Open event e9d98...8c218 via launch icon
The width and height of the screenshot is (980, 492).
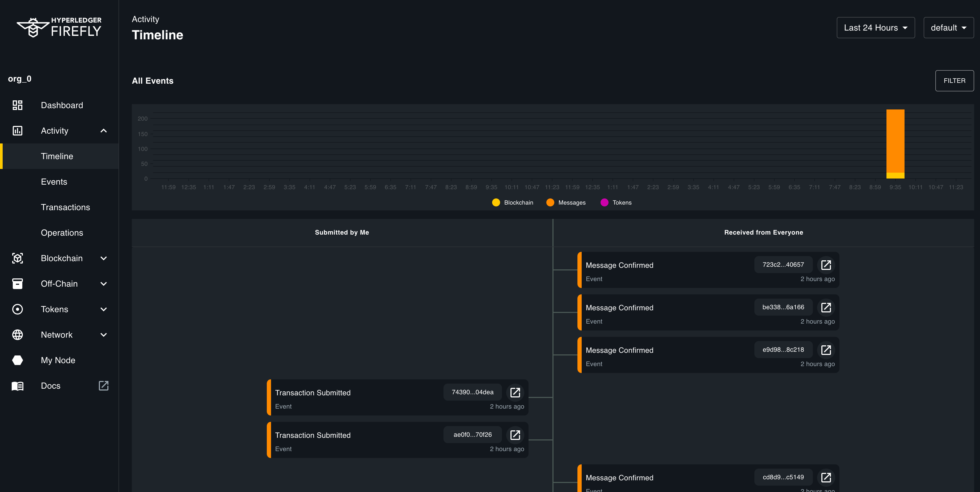[x=826, y=350]
